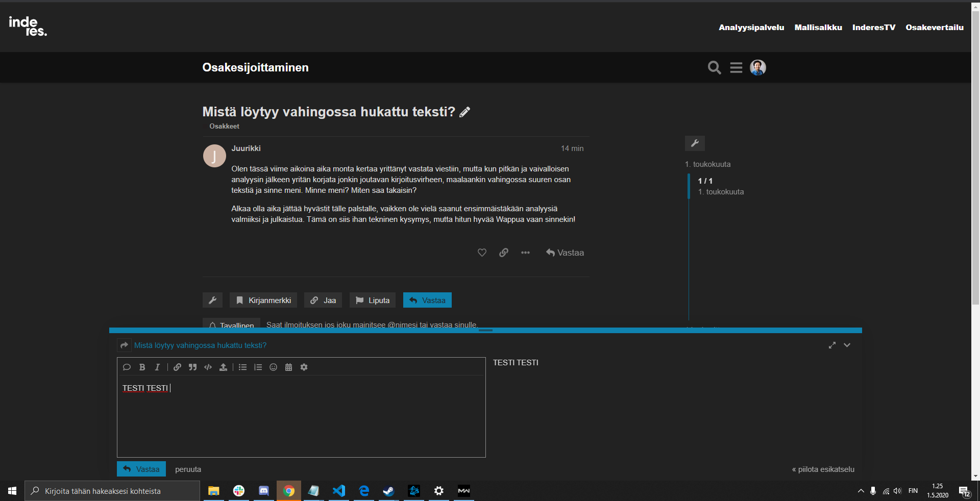Like the post with the heart icon
The width and height of the screenshot is (980, 501).
482,253
